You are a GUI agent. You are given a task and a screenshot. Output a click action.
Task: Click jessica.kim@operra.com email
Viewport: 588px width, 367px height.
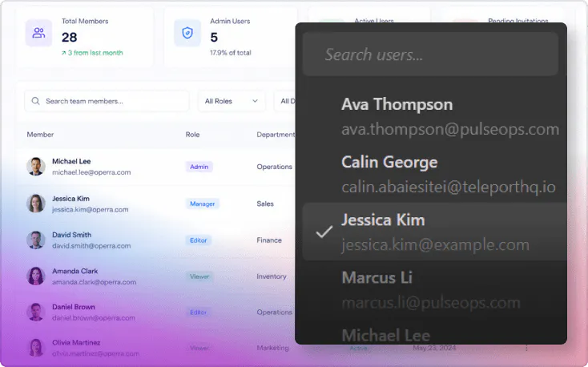90,209
